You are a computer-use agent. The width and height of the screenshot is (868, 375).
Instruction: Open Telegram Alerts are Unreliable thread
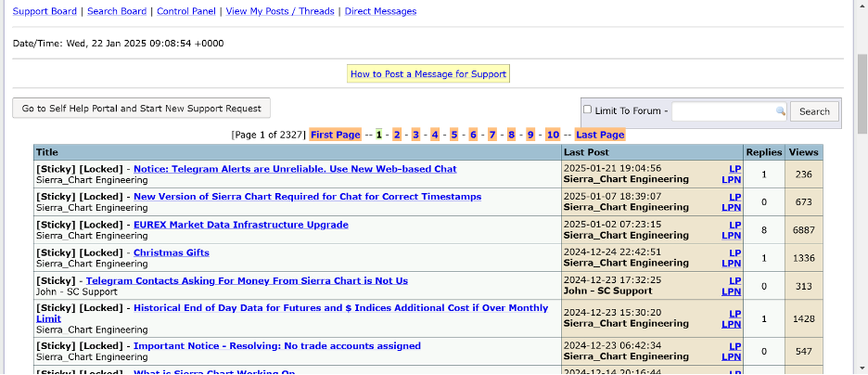pos(295,169)
